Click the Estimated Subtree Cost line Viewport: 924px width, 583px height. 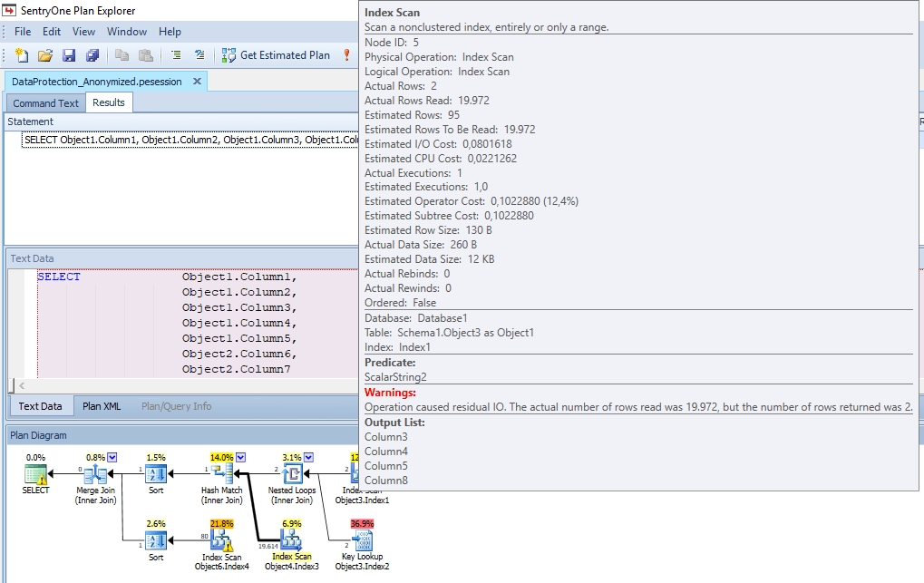pyautogui.click(x=449, y=216)
